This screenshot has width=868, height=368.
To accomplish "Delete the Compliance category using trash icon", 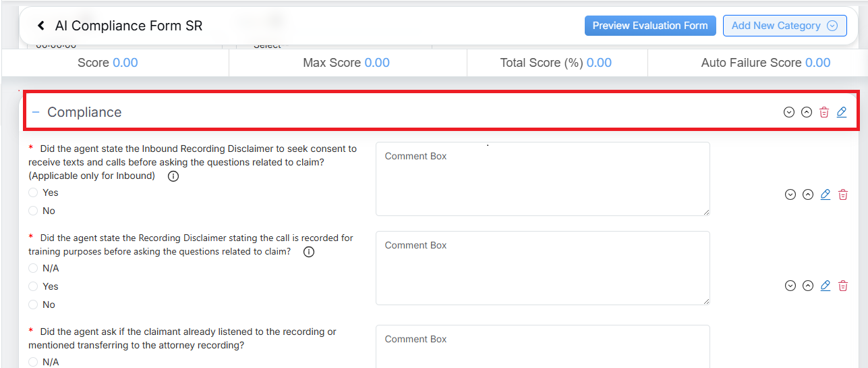I will 823,112.
